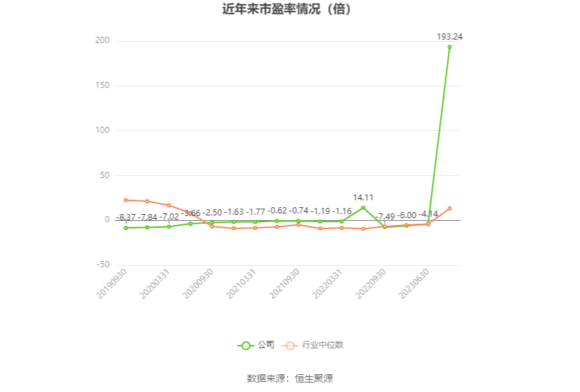Toggle the 行业中位数 legend series
Viewport: 580px width, 392px height.
click(x=313, y=345)
